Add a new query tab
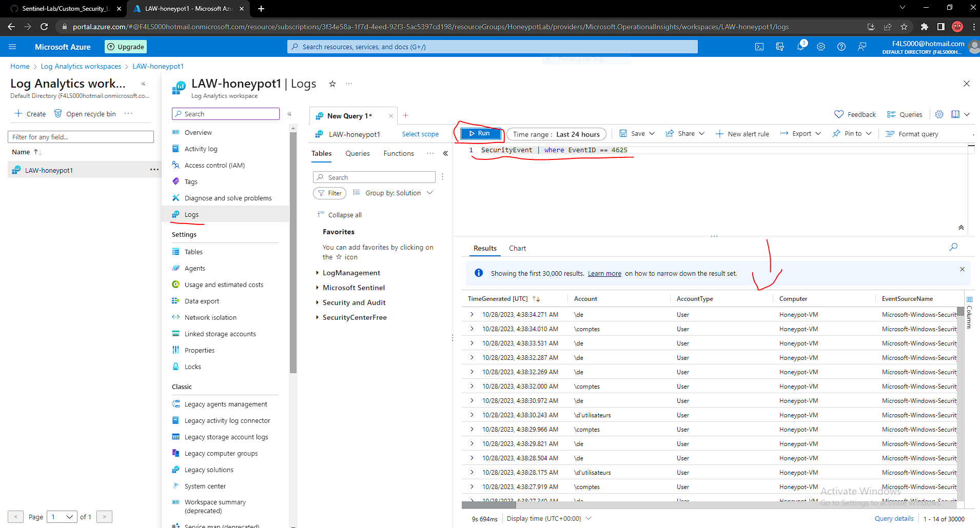 click(x=405, y=115)
